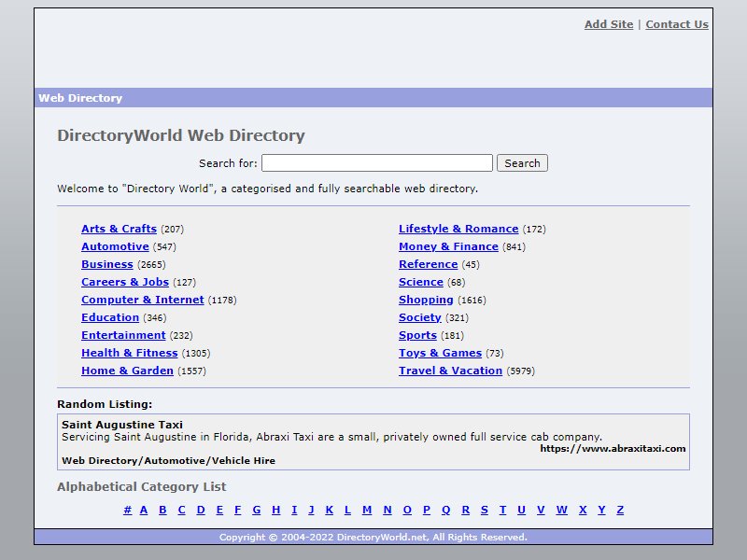Select letter G in alphabetical list

pyautogui.click(x=257, y=510)
